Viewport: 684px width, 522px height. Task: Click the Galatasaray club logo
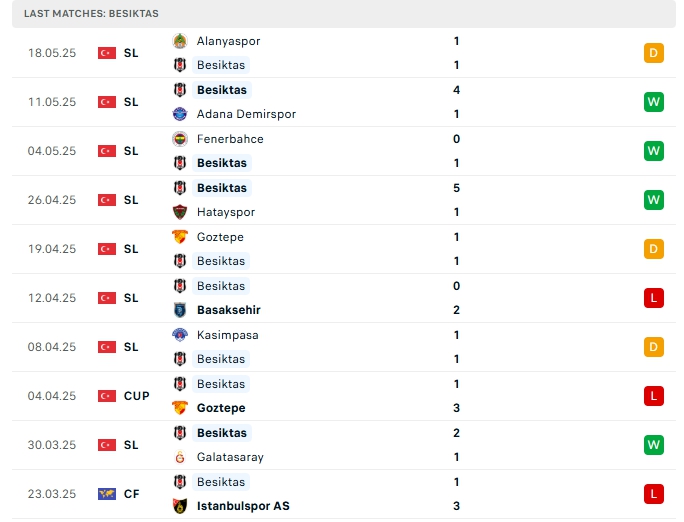(180, 457)
